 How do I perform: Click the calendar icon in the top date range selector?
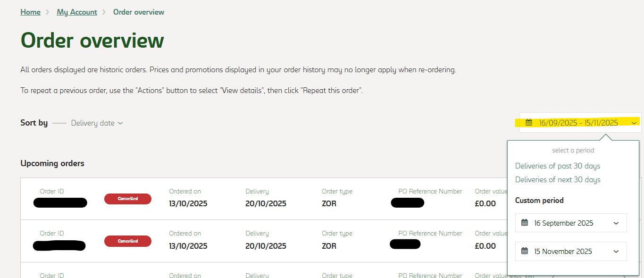[x=529, y=123]
